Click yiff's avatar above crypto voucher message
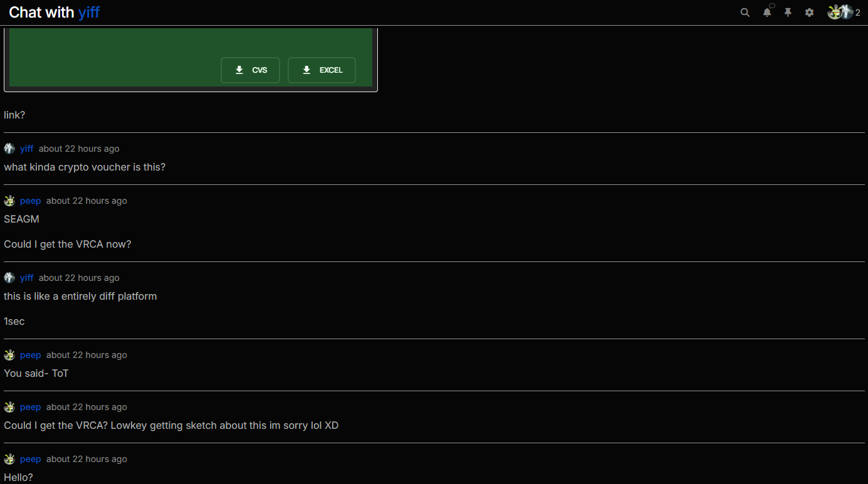The width and height of the screenshot is (868, 484). pyautogui.click(x=9, y=149)
